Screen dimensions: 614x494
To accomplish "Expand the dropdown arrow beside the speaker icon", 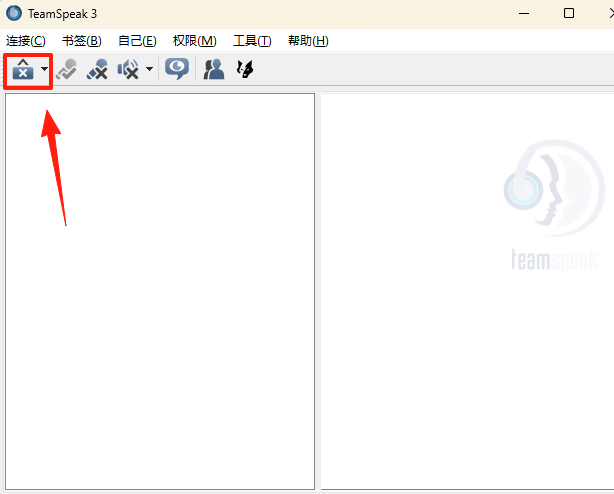I will pos(149,69).
